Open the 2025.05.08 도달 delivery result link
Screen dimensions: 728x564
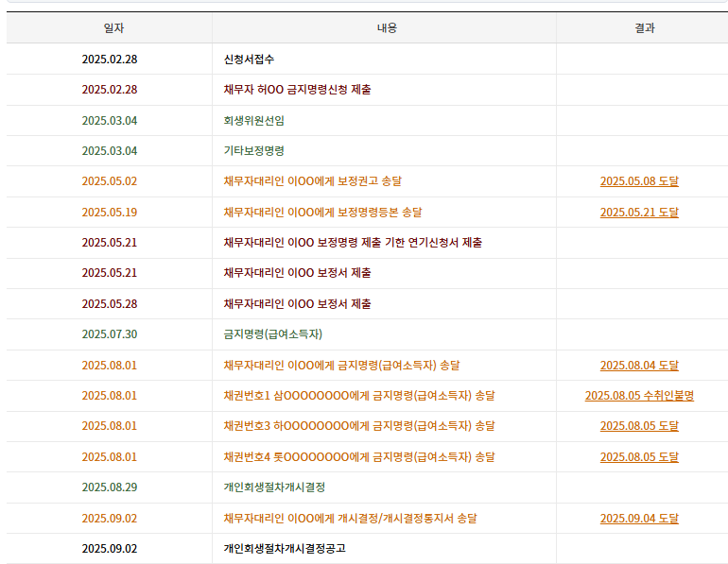point(639,181)
